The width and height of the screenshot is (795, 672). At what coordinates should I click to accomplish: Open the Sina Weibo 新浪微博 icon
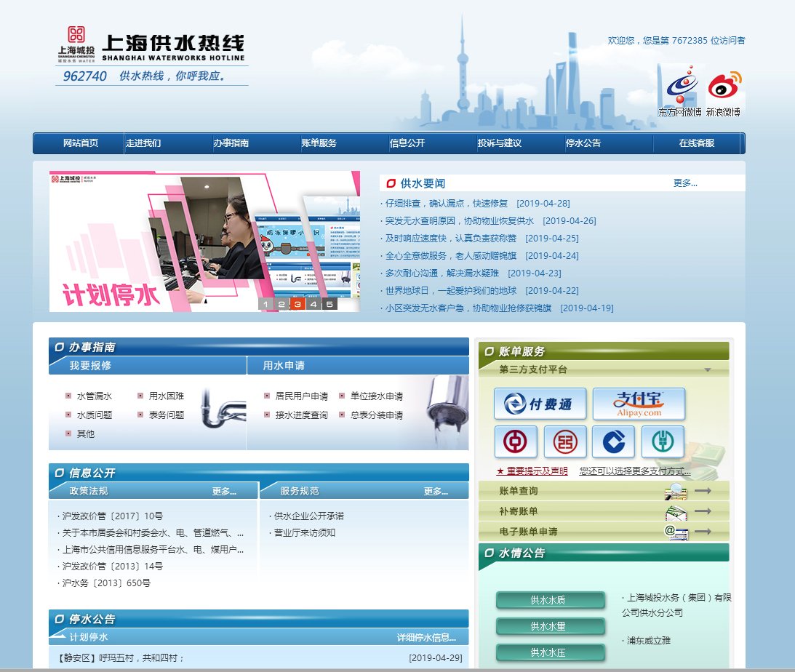coord(723,87)
